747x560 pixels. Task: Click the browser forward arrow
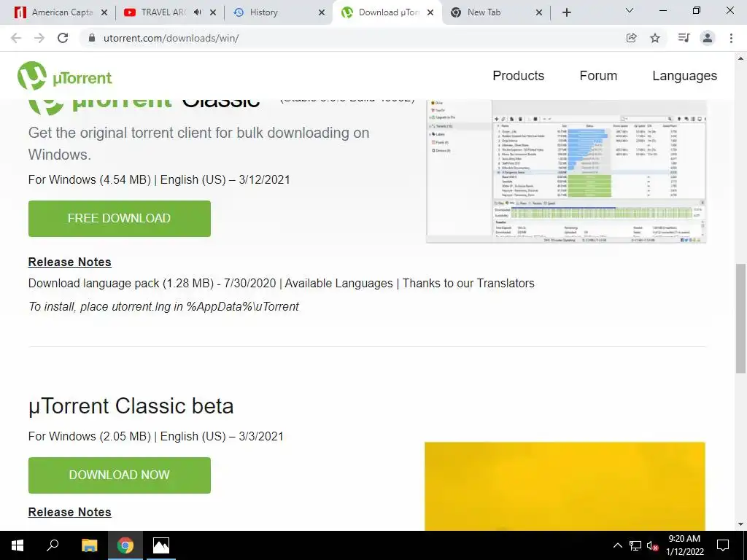(39, 38)
